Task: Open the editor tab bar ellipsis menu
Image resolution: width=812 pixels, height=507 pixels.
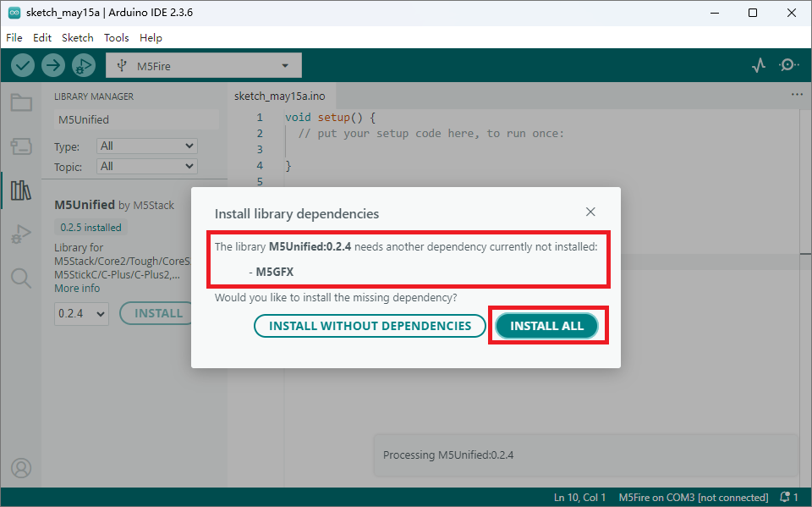Action: coord(797,94)
